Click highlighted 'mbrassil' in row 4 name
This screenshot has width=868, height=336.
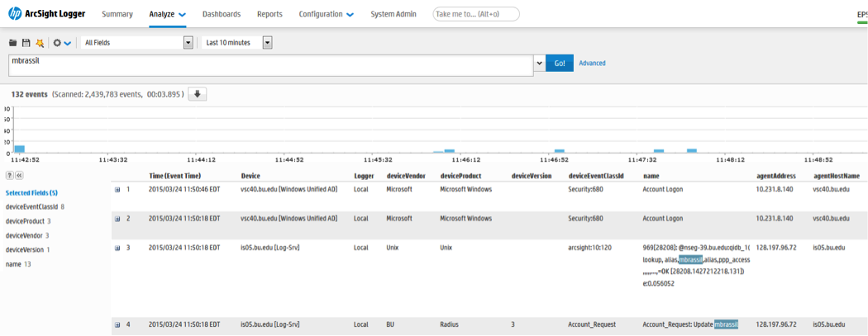click(727, 325)
